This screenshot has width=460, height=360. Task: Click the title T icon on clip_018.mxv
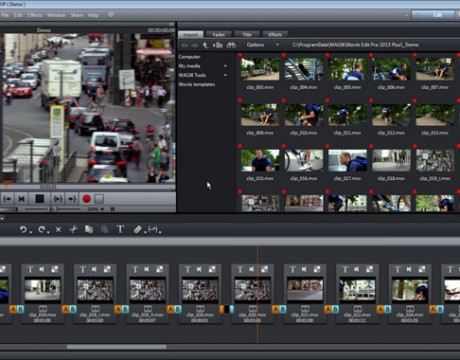pyautogui.click(x=30, y=269)
